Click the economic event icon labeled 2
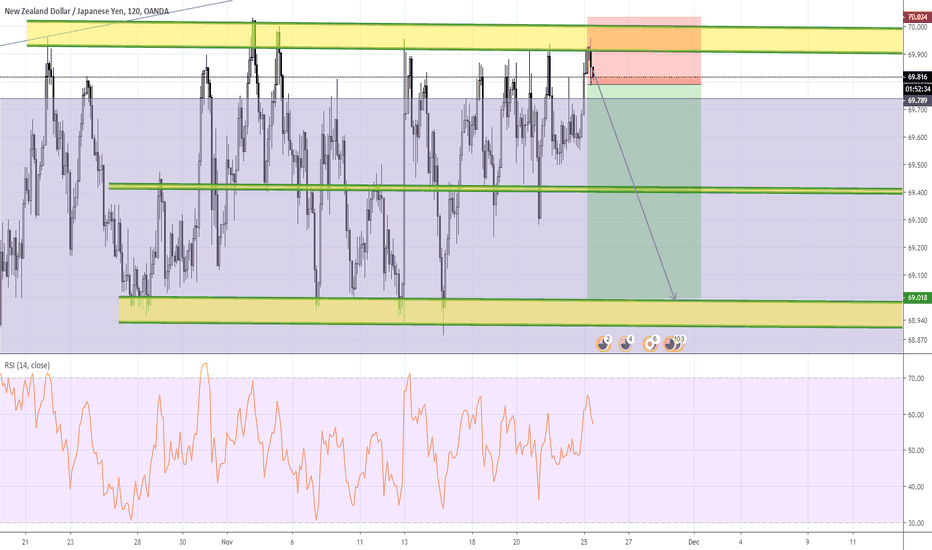The image size is (932, 550). point(603,343)
